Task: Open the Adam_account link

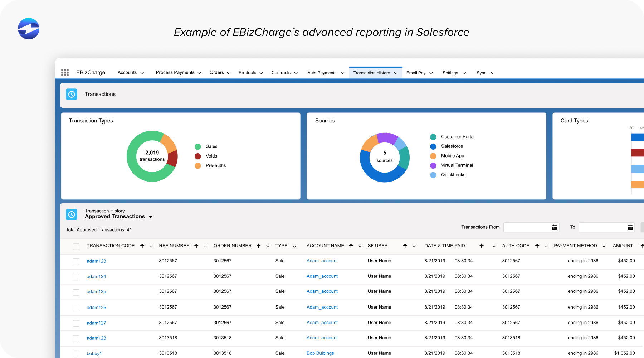Action: tap(322, 261)
